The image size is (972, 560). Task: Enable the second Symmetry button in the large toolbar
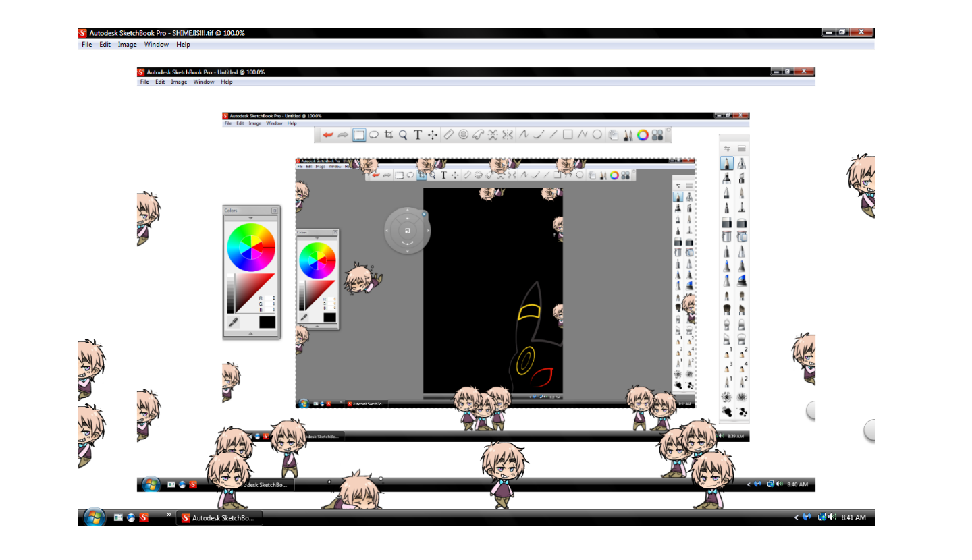click(508, 135)
